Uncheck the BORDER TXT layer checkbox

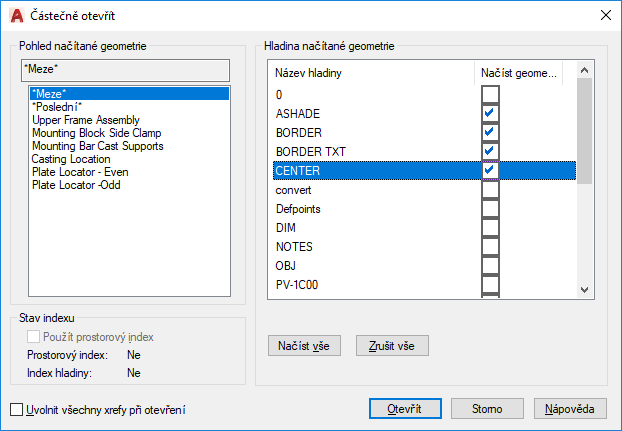click(490, 151)
